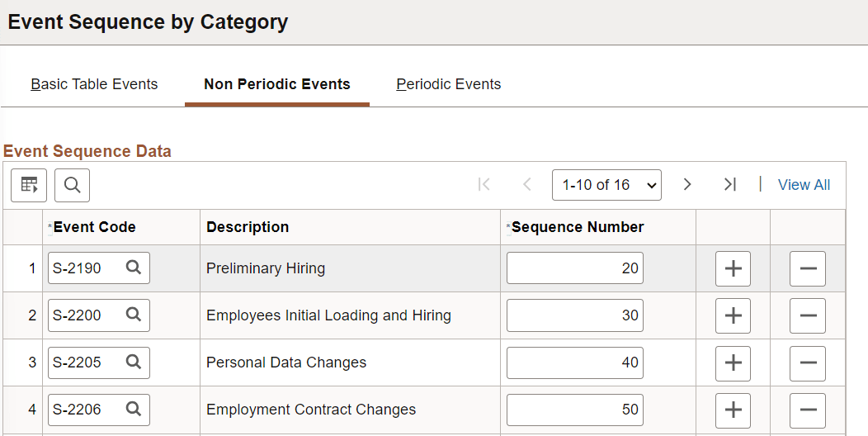This screenshot has height=436, width=868.
Task: Open lookup for event code S-2190
Action: pos(134,268)
